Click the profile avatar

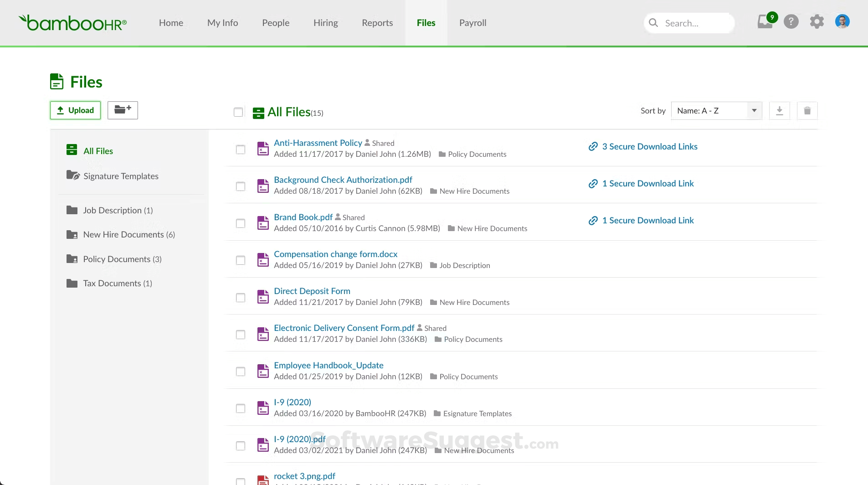point(842,21)
